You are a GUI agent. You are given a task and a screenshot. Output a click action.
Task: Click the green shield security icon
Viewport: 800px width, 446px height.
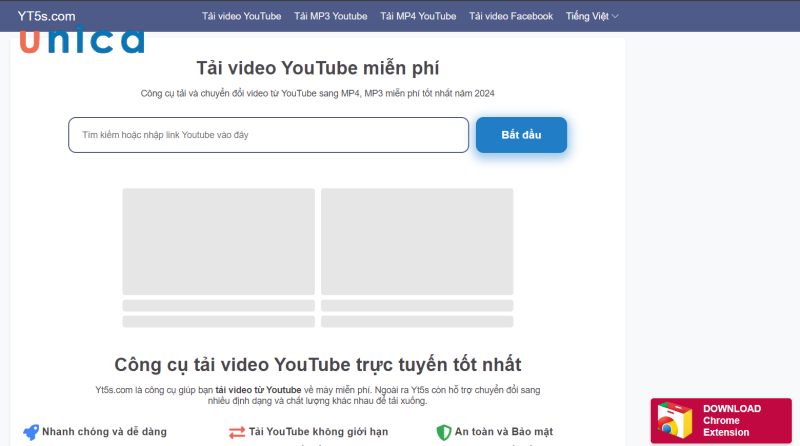coord(444,432)
